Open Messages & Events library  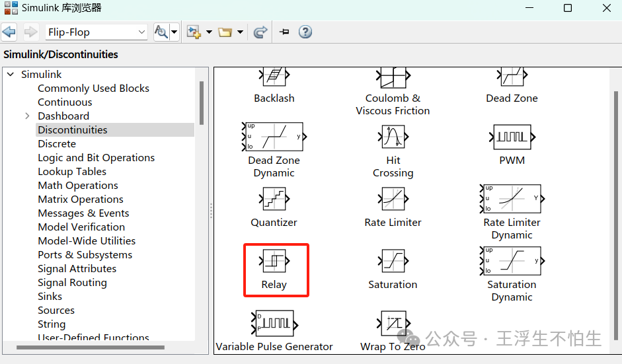pos(83,213)
